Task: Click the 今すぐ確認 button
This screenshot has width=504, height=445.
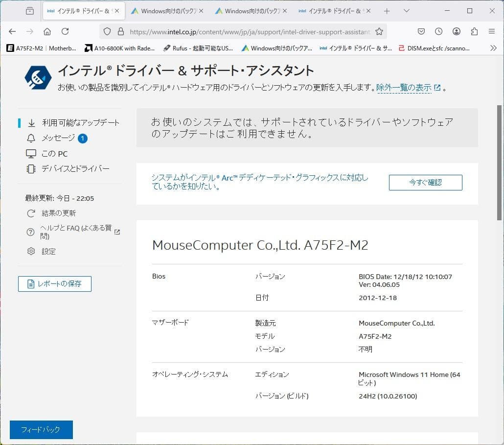Action: click(425, 182)
